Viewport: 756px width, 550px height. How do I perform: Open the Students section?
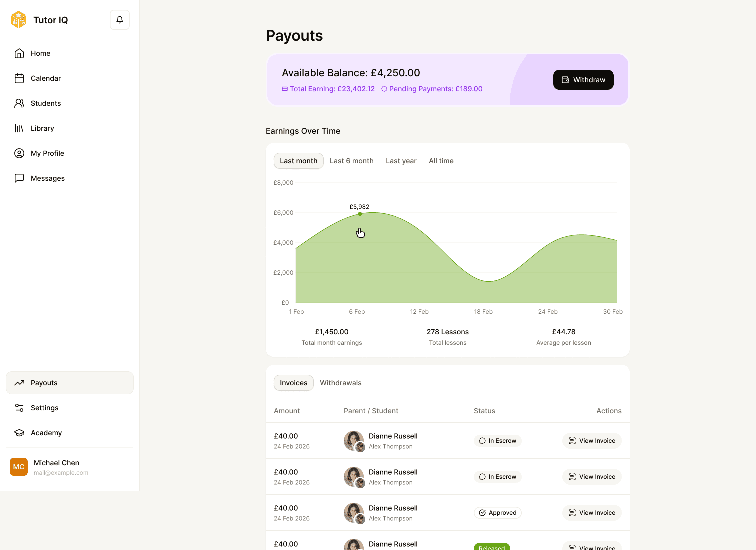point(70,103)
